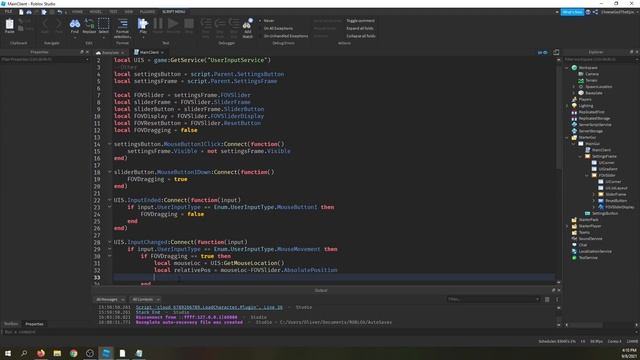The height and width of the screenshot is (360, 640).
Task: Switch to the SCRIPT MENU tab
Action: click(x=174, y=12)
